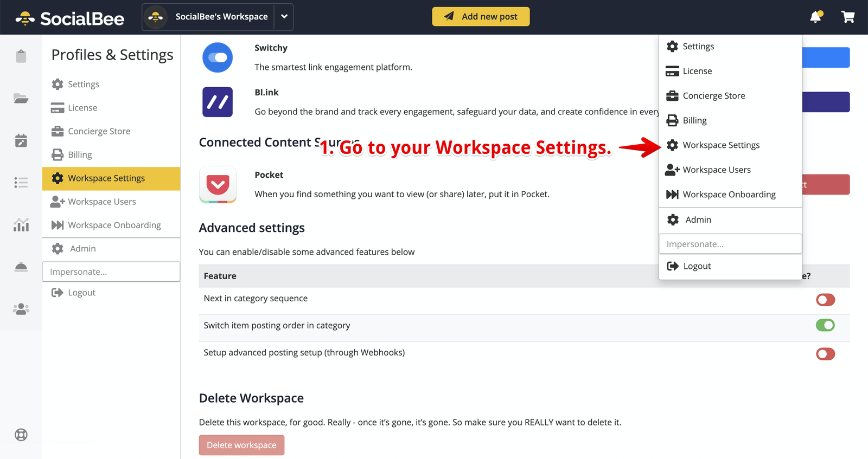Open the notifications bell
Screen dimensions: 868x459
click(x=816, y=17)
